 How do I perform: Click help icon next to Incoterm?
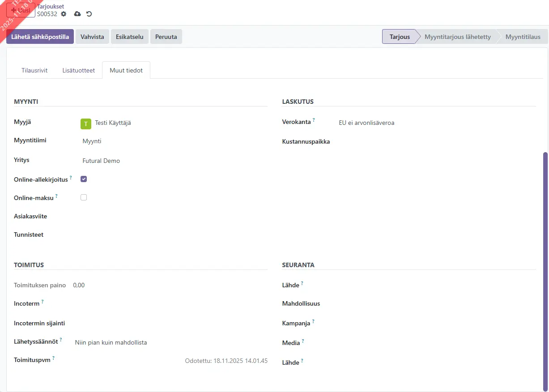43,302
